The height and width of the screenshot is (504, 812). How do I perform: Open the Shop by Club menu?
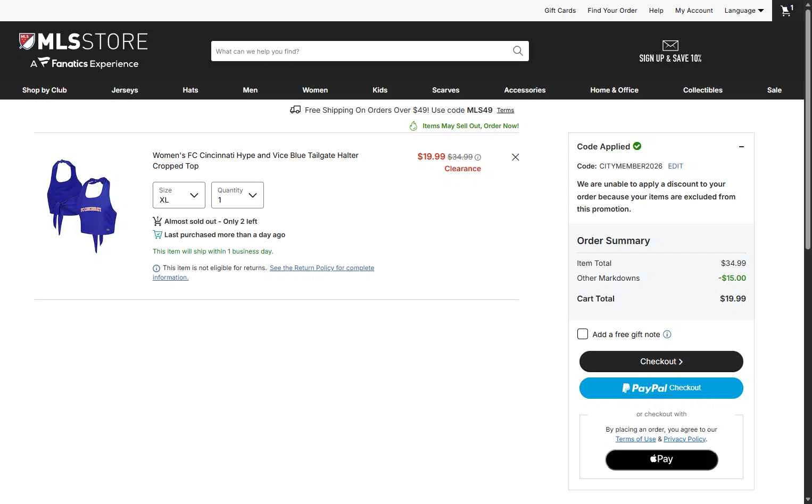pos(45,90)
